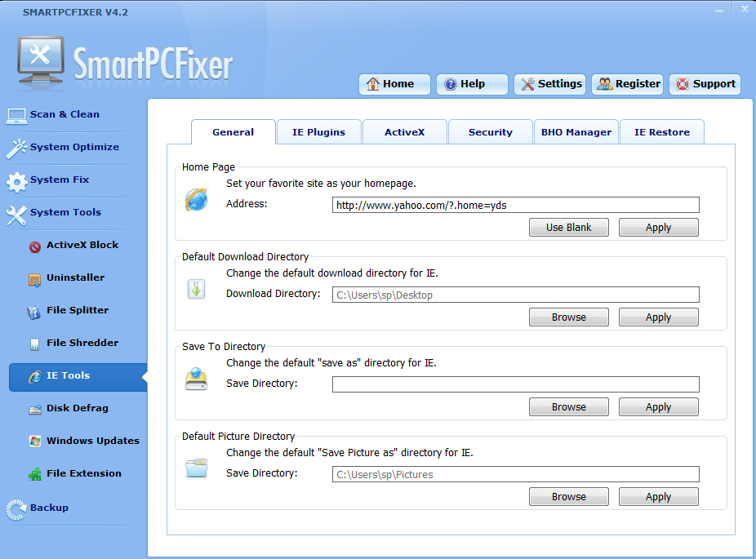
Task: Click the homepage Address input field
Action: point(516,205)
